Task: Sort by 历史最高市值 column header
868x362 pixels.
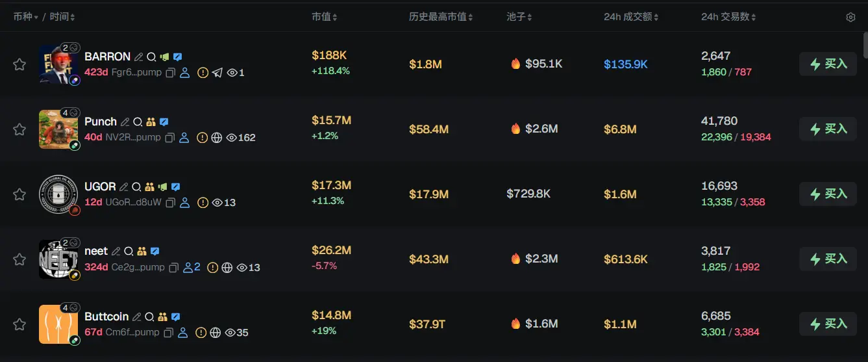Action: point(441,17)
